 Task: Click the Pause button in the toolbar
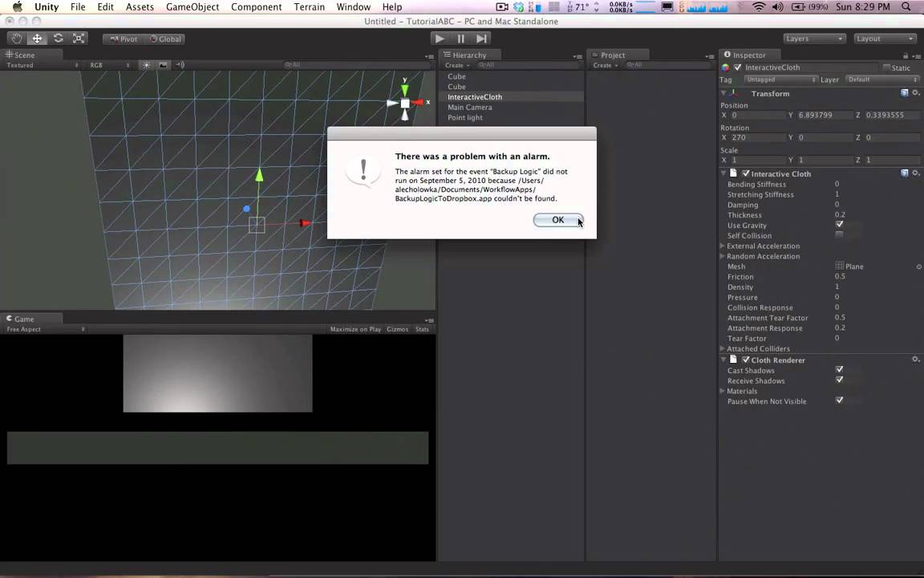[x=461, y=39]
